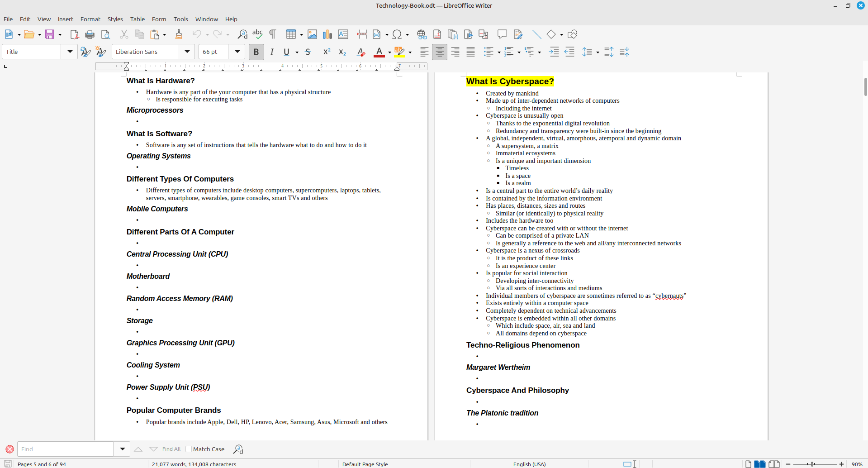This screenshot has height=468, width=868.
Task: Insert a text box icon
Action: pos(343,34)
